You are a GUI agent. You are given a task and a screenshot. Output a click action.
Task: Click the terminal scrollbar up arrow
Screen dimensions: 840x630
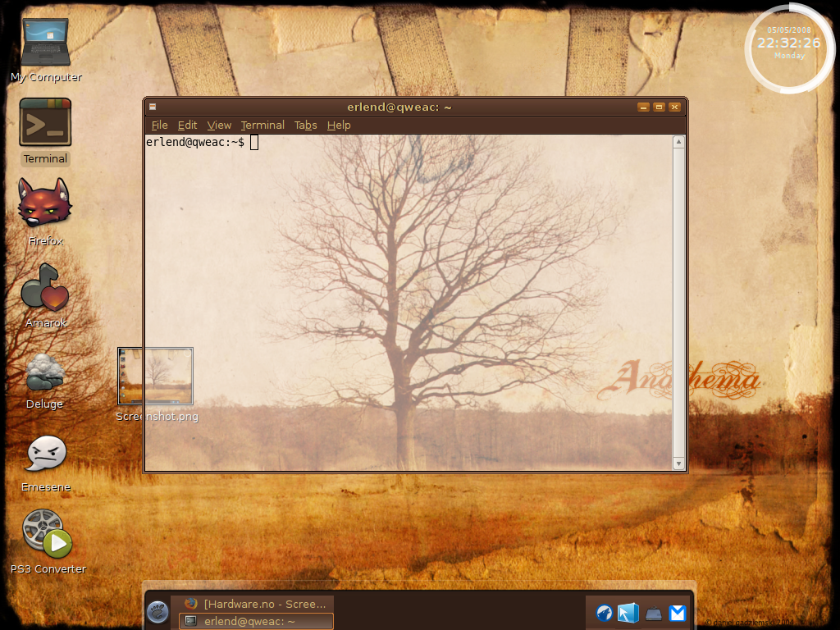678,142
